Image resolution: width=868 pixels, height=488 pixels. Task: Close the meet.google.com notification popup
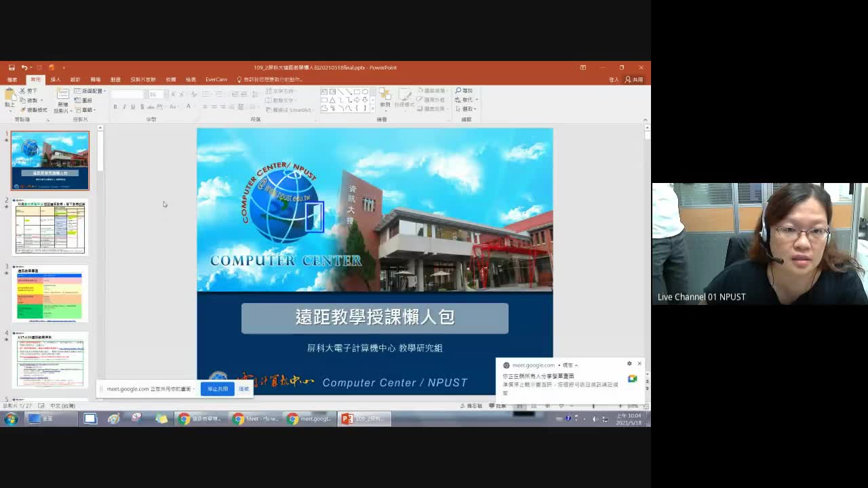point(639,364)
